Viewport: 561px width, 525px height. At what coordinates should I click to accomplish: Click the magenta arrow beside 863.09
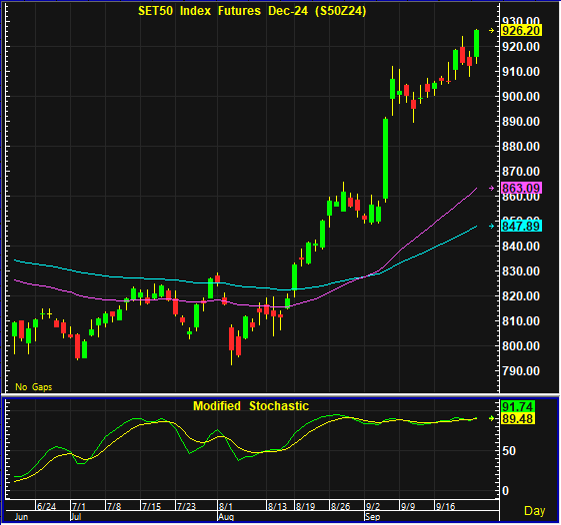pyautogui.click(x=492, y=188)
